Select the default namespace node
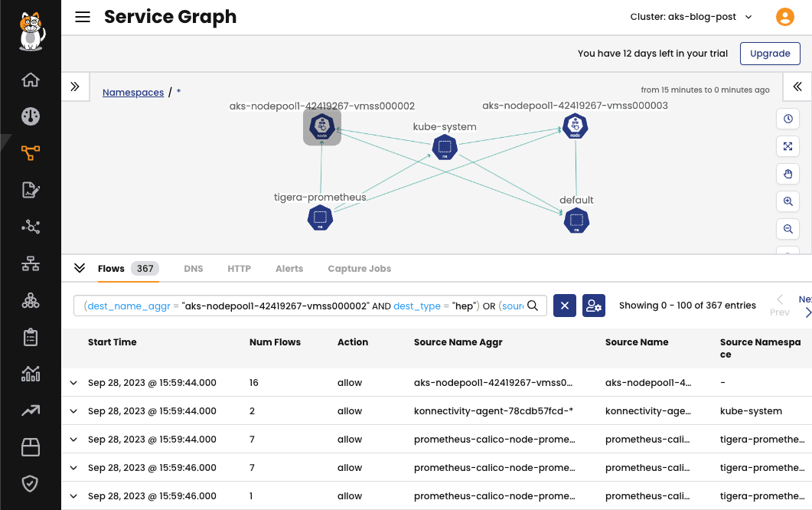This screenshot has width=812, height=510. 576,221
